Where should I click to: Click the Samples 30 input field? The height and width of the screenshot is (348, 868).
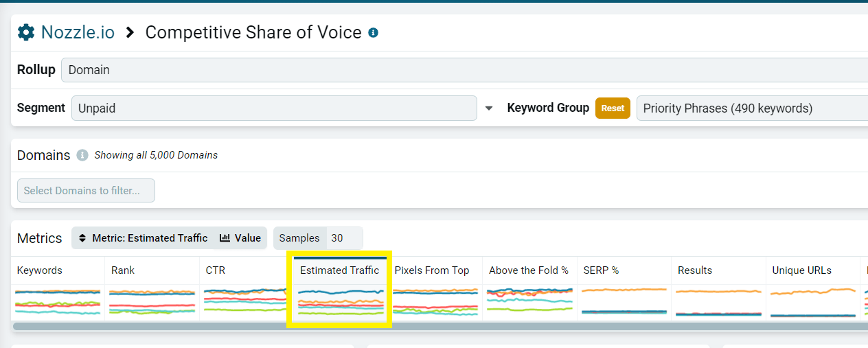click(x=344, y=238)
